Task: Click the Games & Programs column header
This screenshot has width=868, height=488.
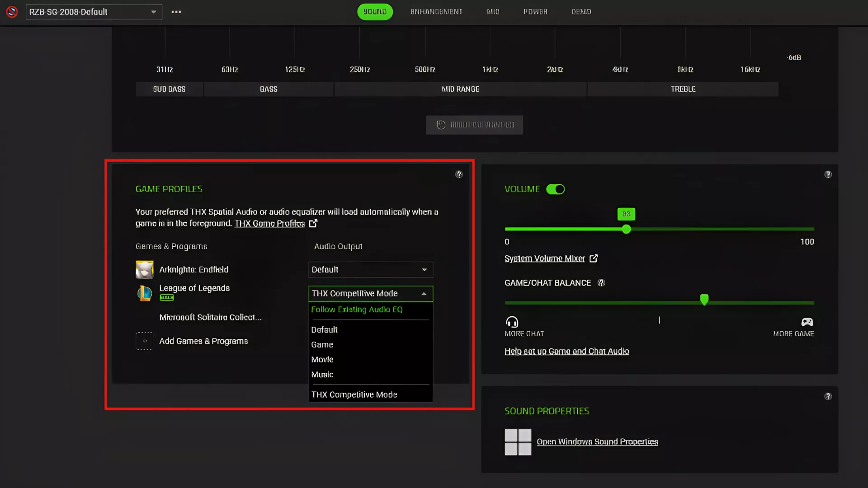Action: point(171,247)
